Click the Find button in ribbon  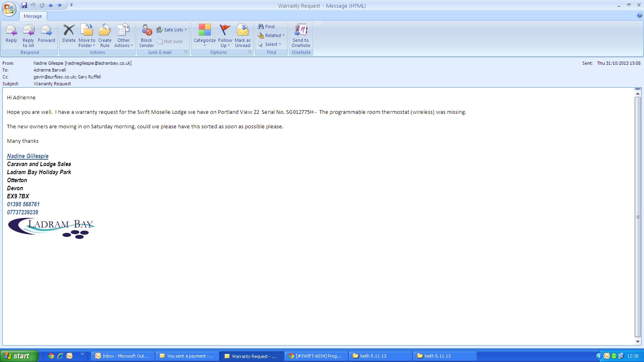click(x=266, y=27)
